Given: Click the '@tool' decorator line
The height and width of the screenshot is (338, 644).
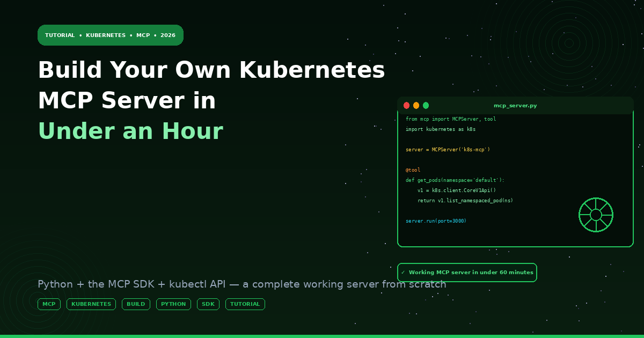Looking at the screenshot, I should coord(413,170).
